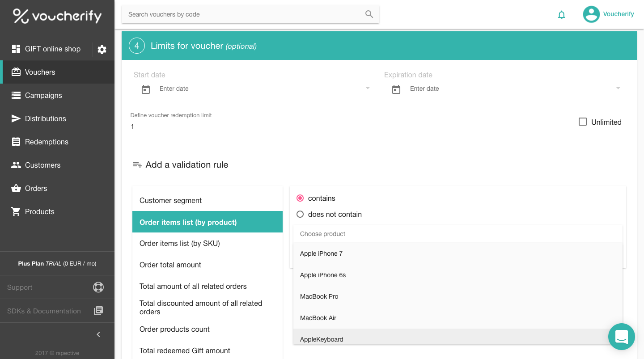The height and width of the screenshot is (359, 644).
Task: Choose MacBook Pro from product list
Action: coord(319,296)
